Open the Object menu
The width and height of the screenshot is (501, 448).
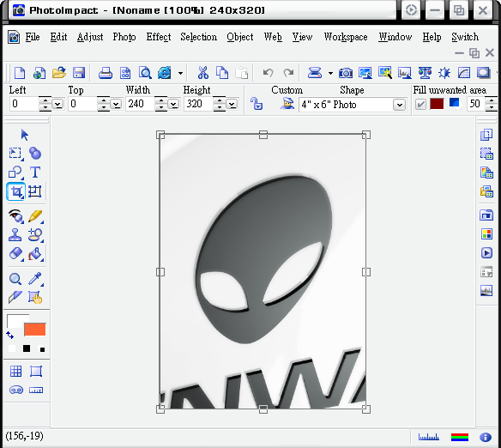click(x=240, y=37)
